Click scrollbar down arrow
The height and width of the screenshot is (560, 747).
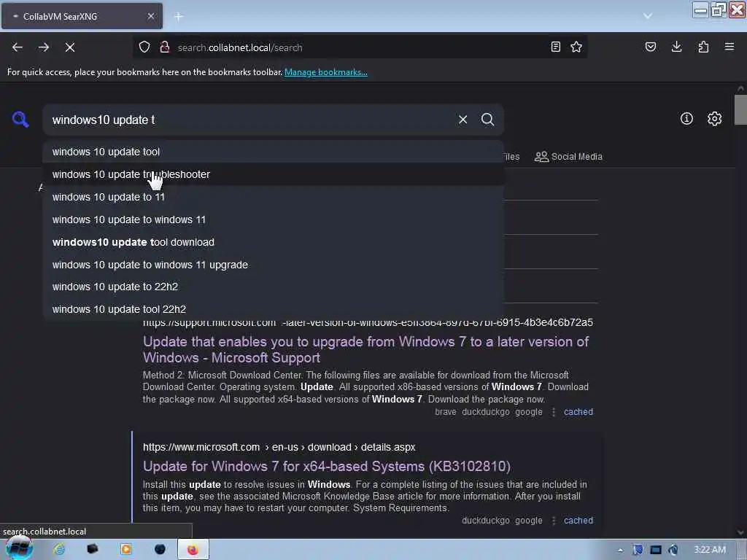point(740,532)
